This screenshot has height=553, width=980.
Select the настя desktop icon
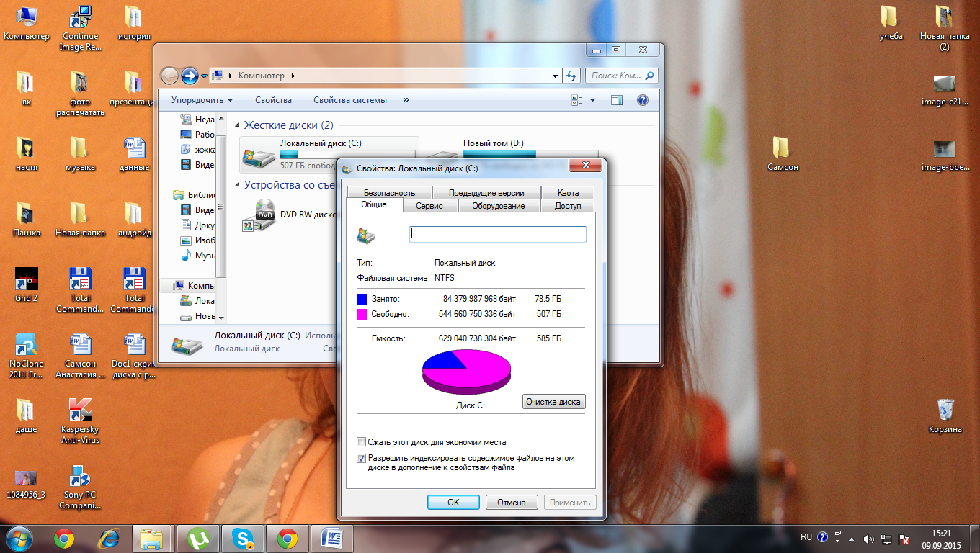point(27,154)
